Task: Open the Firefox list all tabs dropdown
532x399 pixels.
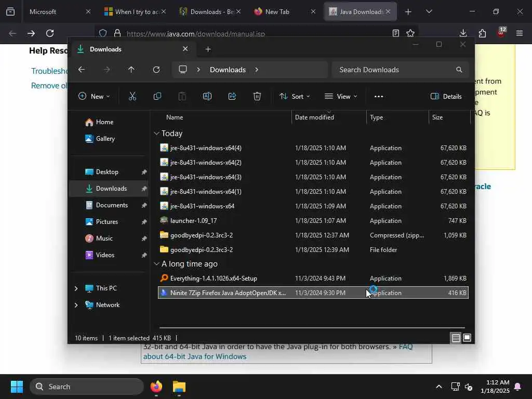Action: click(x=429, y=12)
